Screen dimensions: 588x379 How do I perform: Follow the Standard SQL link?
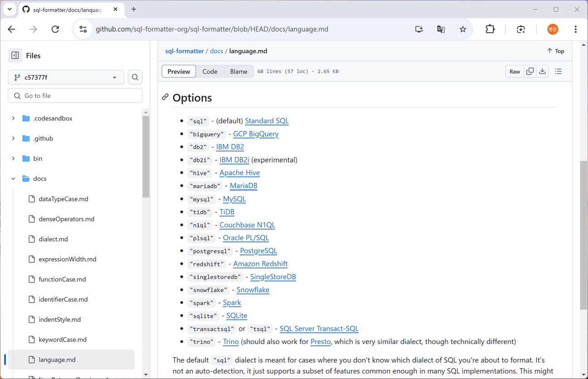pyautogui.click(x=267, y=121)
